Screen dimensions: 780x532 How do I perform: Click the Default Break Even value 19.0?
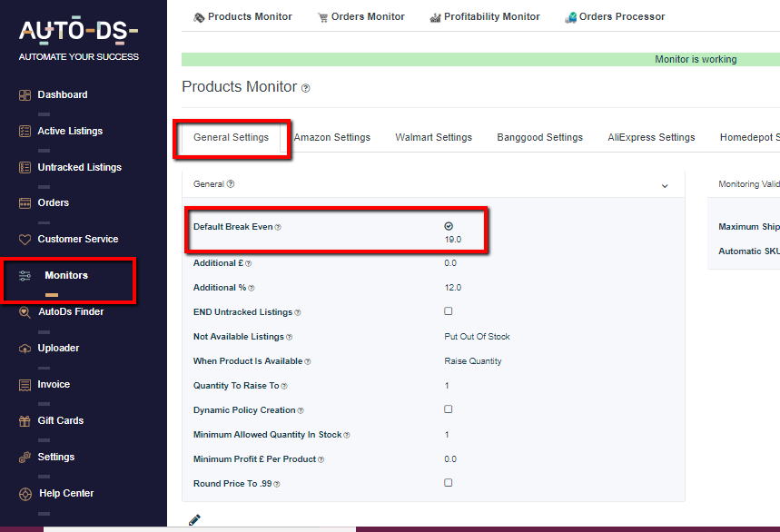coord(453,240)
